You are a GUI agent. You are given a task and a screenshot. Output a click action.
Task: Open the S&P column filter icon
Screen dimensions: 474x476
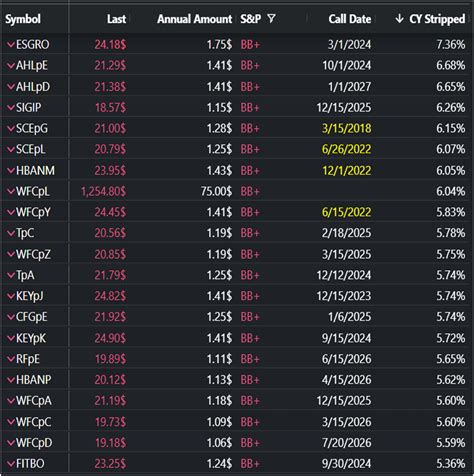pyautogui.click(x=272, y=19)
